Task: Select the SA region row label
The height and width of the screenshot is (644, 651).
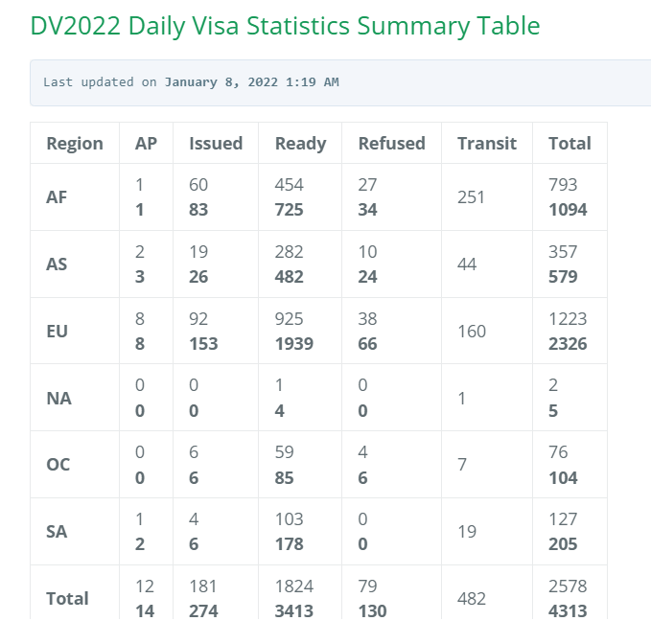Action: tap(57, 532)
